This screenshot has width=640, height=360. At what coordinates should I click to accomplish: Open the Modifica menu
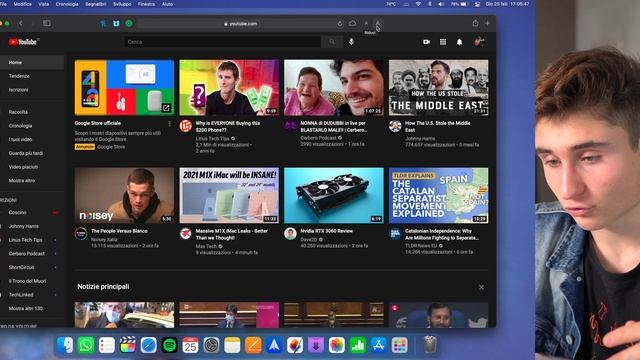click(x=22, y=4)
